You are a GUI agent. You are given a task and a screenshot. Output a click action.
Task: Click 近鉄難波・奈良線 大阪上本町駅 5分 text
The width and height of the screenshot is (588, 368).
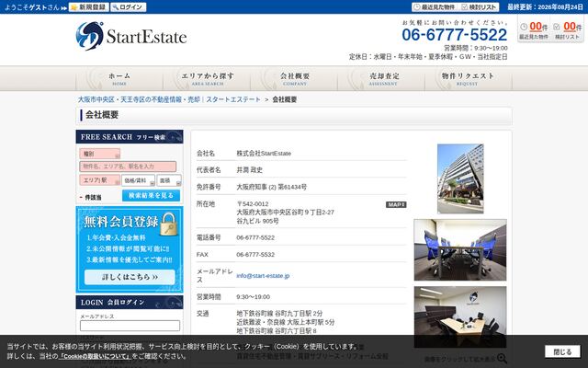pyautogui.click(x=286, y=322)
